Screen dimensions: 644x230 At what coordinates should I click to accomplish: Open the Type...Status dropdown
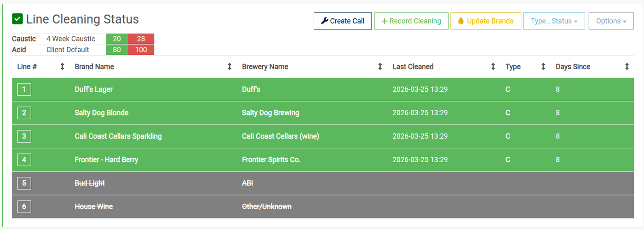(x=554, y=21)
